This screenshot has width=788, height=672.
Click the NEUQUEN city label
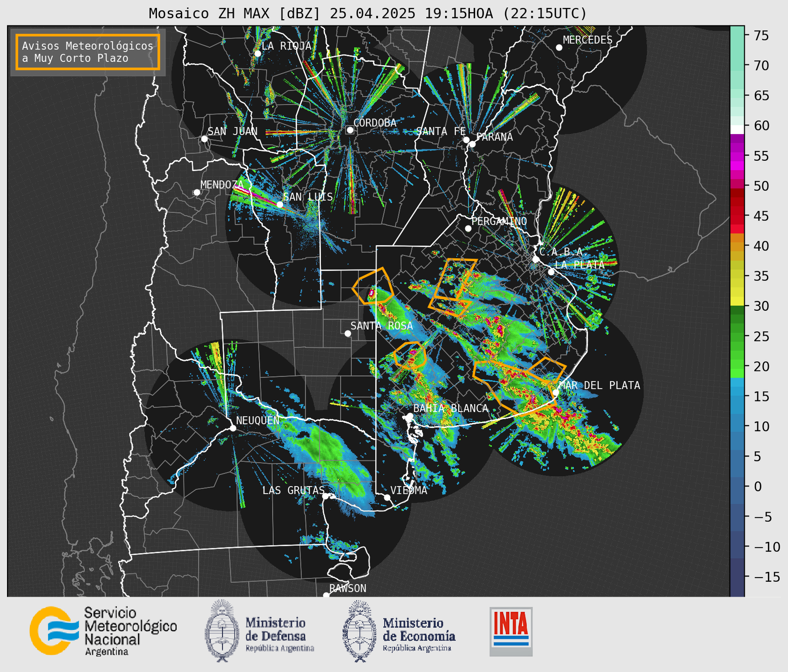coord(258,421)
